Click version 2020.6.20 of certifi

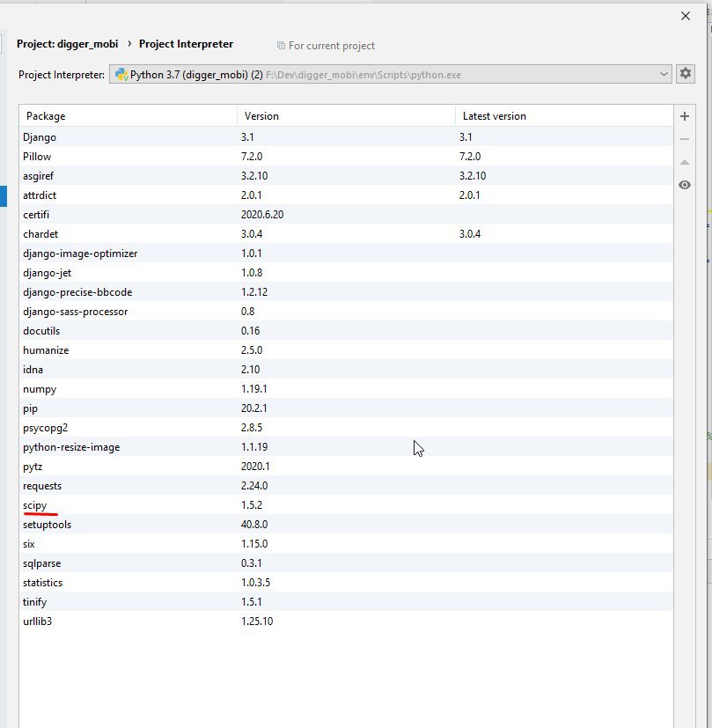click(x=262, y=215)
